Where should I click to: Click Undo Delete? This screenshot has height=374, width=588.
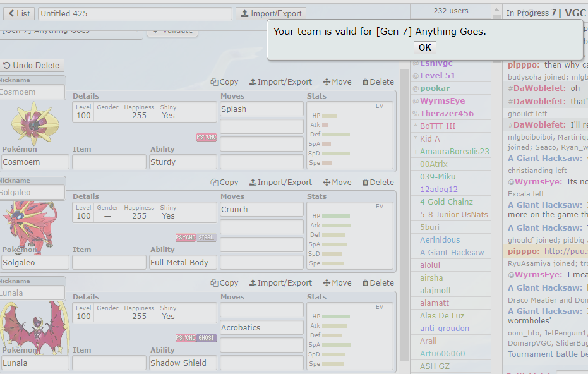32,65
